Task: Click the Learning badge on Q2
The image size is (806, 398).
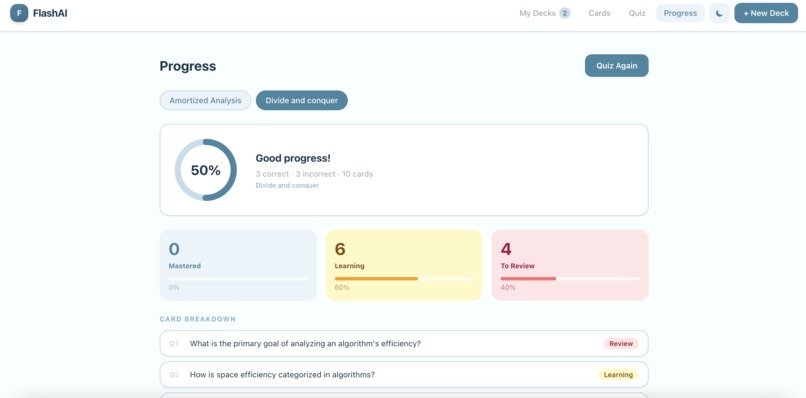Action: click(x=618, y=375)
